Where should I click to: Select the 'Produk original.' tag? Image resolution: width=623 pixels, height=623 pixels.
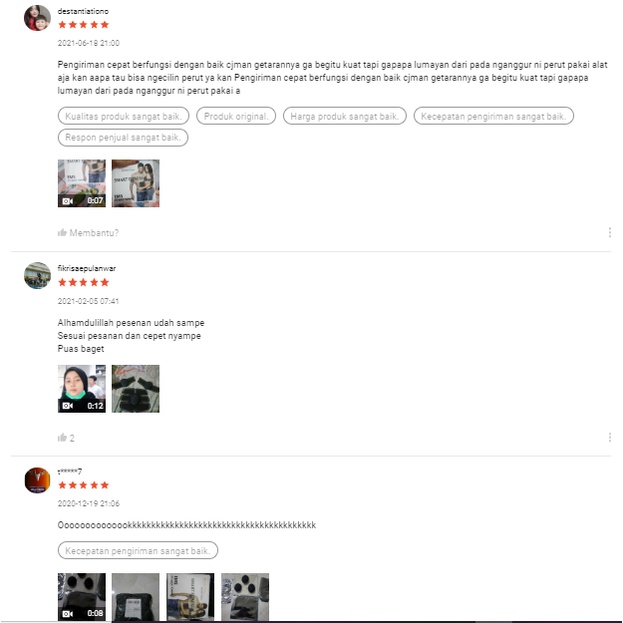[236, 116]
